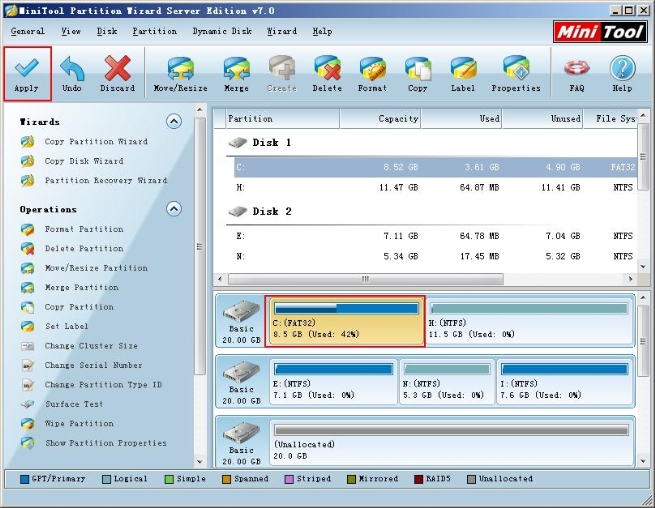The height and width of the screenshot is (508, 655).
Task: Select the Disk 1 row in list
Action: click(x=432, y=143)
